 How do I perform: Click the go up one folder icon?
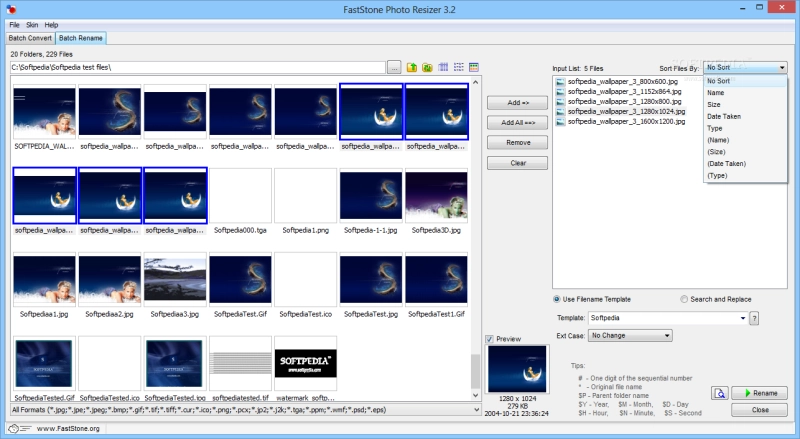(x=412, y=67)
